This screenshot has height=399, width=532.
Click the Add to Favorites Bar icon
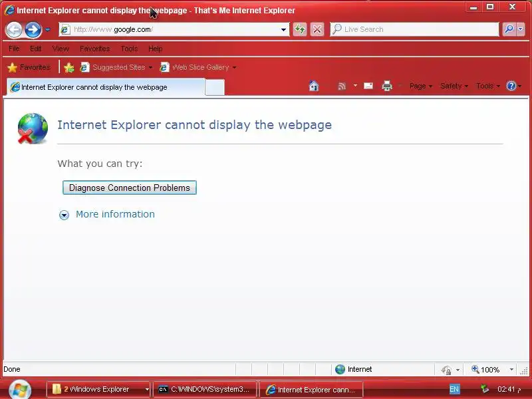point(69,68)
